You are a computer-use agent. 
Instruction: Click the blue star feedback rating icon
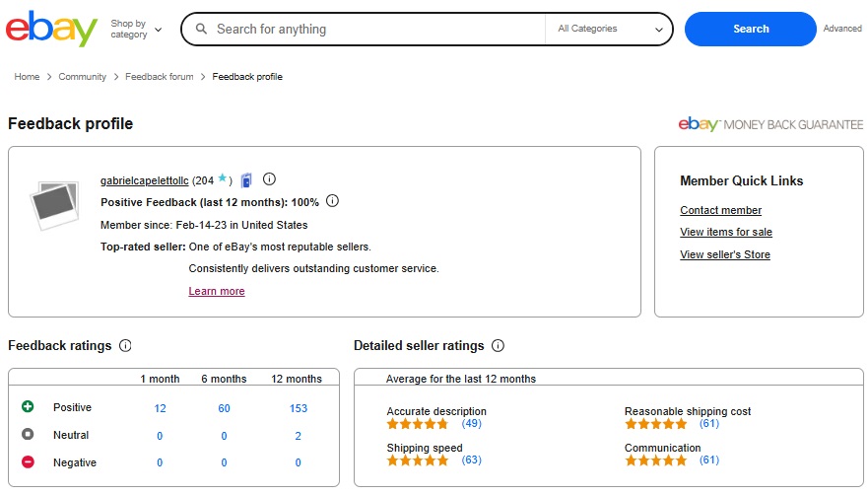(223, 179)
